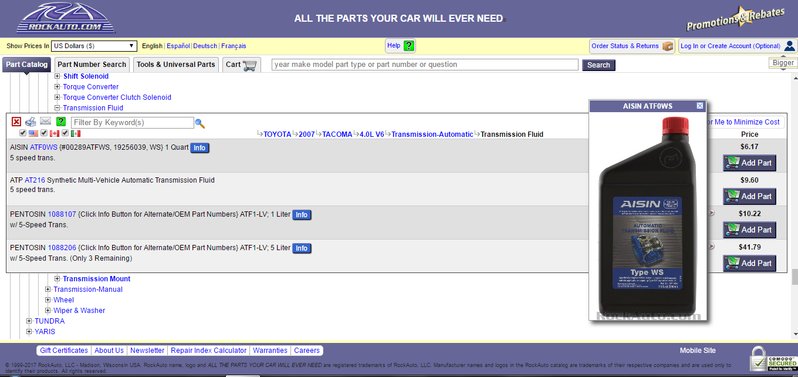This screenshot has width=798, height=377.
Task: Toggle the US market checkbox
Action: click(x=23, y=133)
